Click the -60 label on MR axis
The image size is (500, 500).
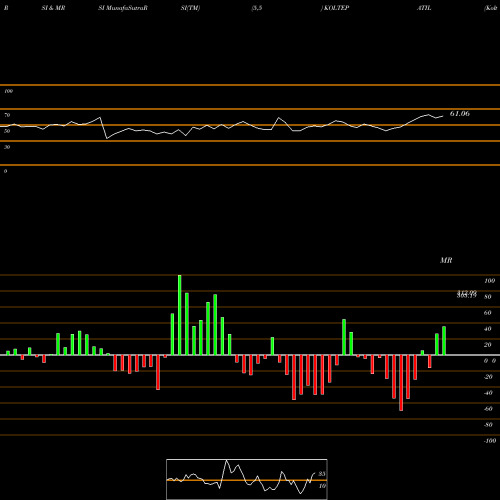488,409
